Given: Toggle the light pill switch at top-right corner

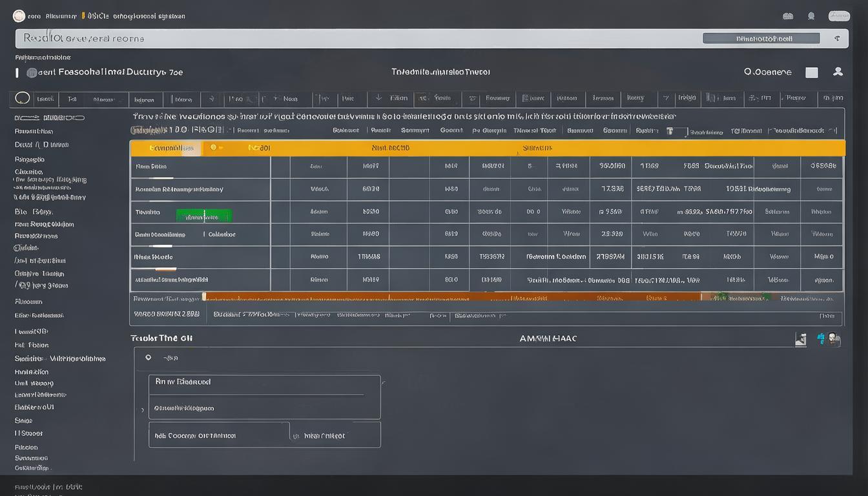Looking at the screenshot, I should [839, 16].
